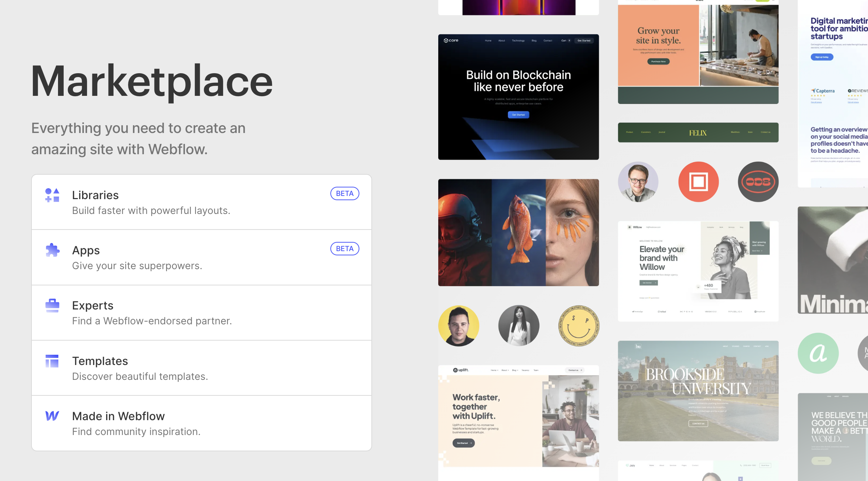The width and height of the screenshot is (868, 481).
Task: Click the man with glasses avatar
Action: [x=638, y=182]
